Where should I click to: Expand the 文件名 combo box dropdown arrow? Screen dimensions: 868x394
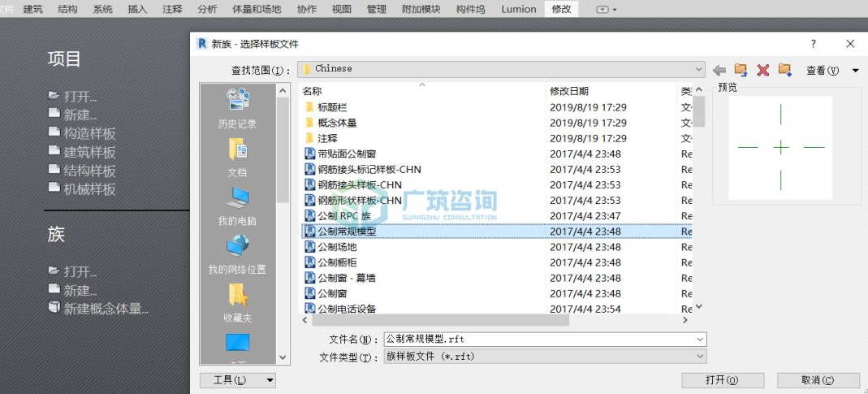pyautogui.click(x=700, y=339)
